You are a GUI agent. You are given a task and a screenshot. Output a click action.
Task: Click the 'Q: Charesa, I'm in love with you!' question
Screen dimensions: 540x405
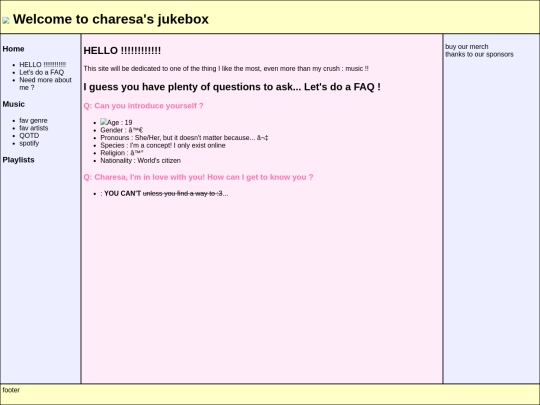198,177
